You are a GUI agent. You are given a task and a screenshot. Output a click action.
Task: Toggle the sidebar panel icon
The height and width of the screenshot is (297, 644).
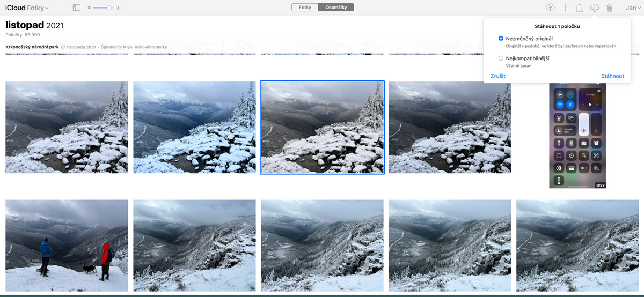76,8
